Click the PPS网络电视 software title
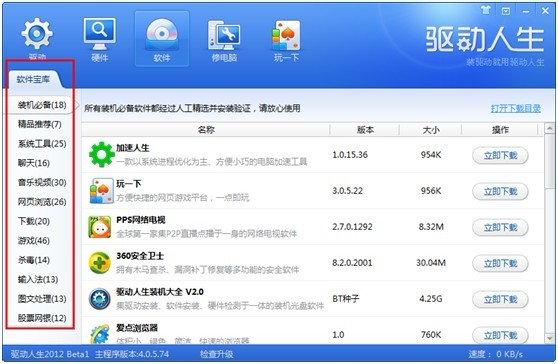The image size is (558, 364). pos(141,220)
